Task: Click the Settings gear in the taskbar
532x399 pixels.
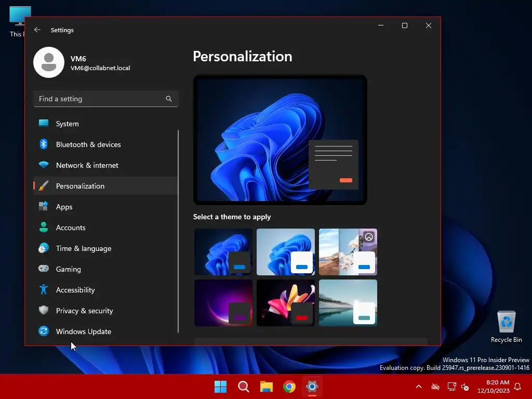Action: [312, 387]
